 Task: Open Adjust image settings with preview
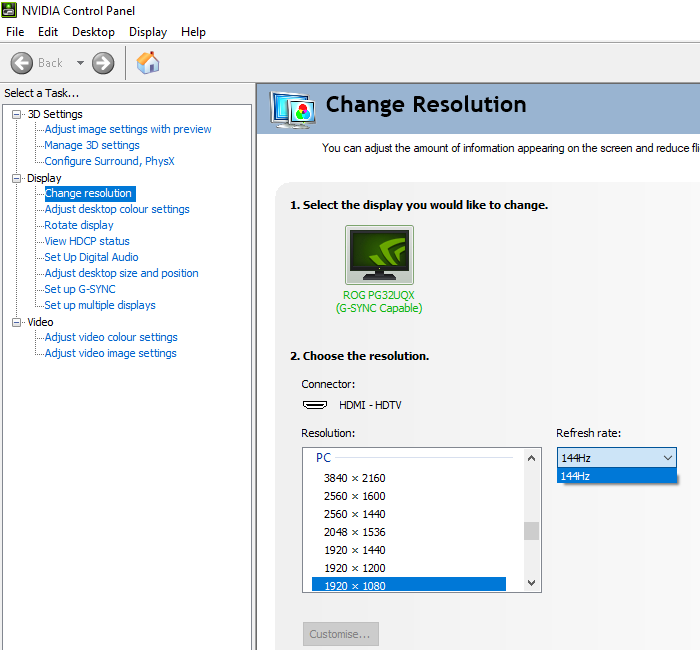point(128,129)
